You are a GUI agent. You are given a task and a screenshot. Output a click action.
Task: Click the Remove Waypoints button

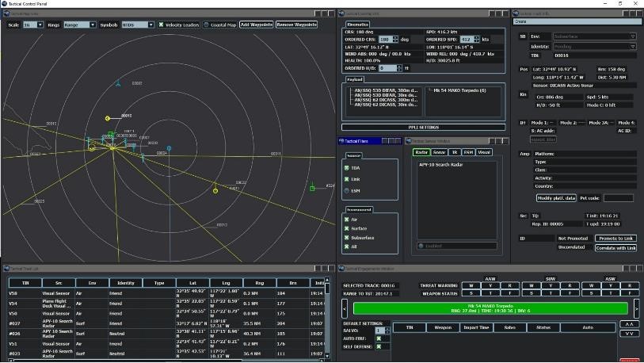(x=296, y=25)
